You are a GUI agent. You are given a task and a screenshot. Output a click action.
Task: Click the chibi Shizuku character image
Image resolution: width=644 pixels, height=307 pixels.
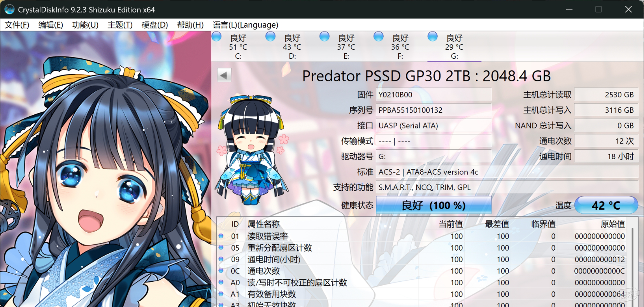pyautogui.click(x=252, y=150)
